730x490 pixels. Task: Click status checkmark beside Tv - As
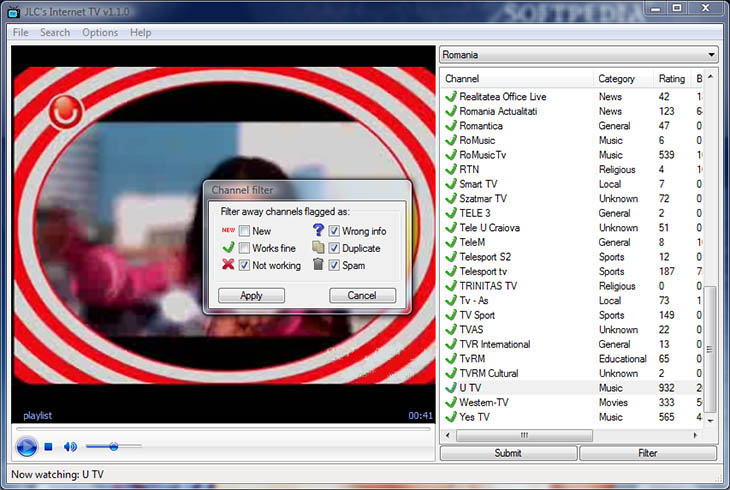pyautogui.click(x=451, y=300)
